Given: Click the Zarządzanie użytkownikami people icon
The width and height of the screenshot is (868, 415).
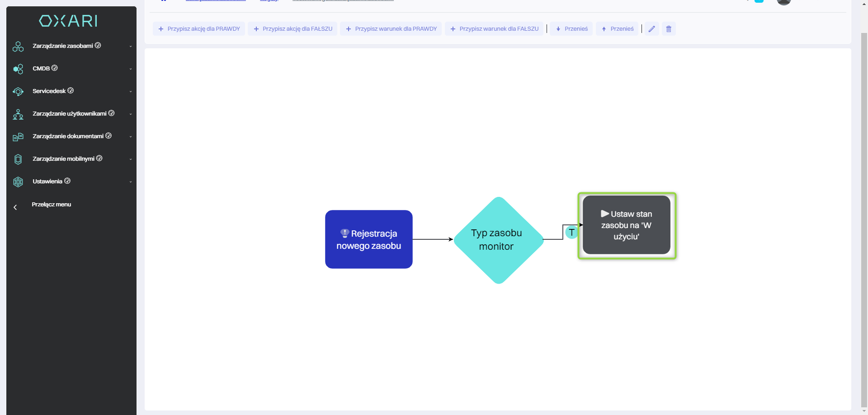Looking at the screenshot, I should coord(18,114).
